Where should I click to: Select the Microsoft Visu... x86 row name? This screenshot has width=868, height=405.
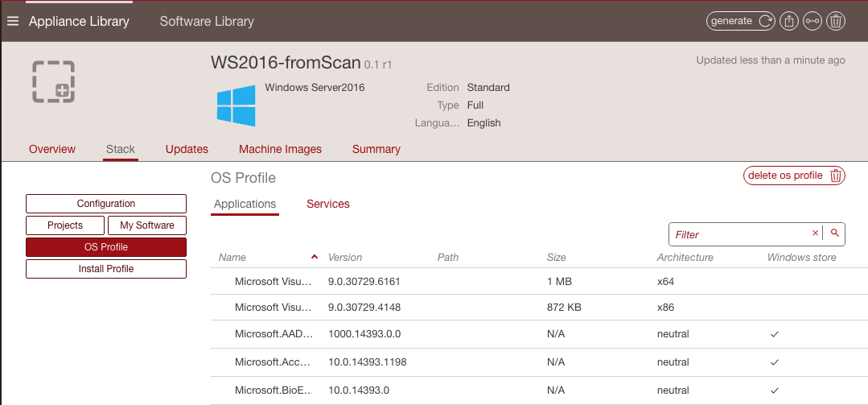[274, 307]
